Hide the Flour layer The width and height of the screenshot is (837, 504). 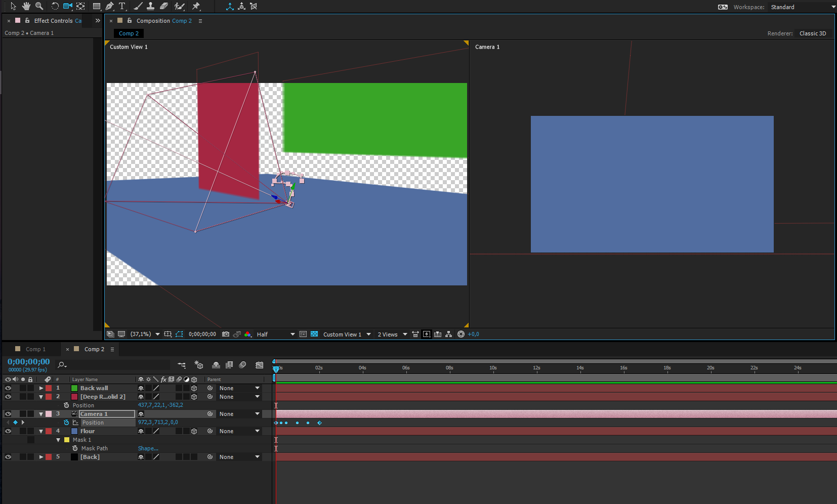pos(8,431)
